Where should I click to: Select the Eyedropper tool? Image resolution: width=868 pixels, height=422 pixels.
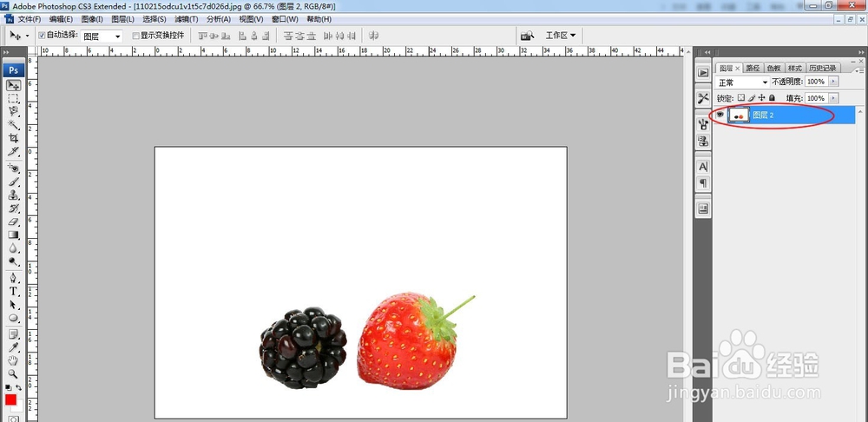point(13,348)
